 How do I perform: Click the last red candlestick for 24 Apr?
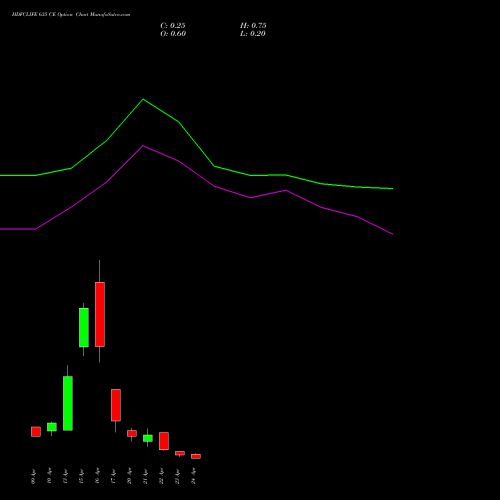[x=196, y=456]
